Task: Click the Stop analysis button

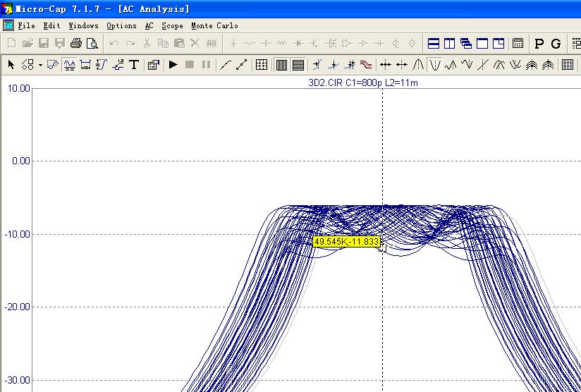Action: (190, 64)
